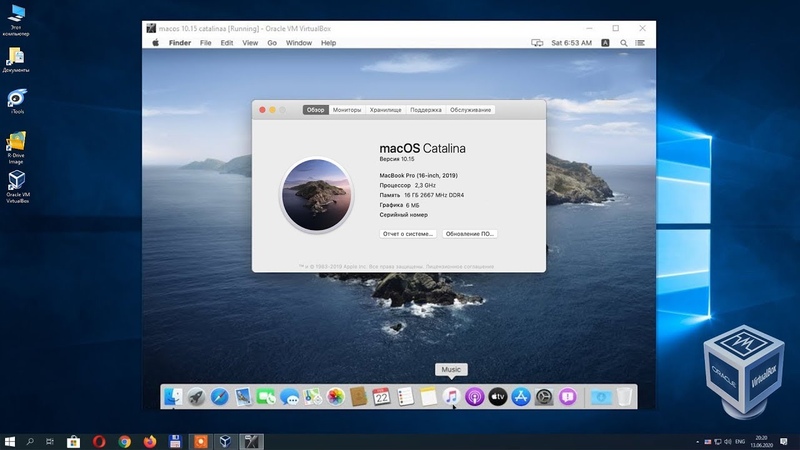800x450 pixels.
Task: Open Podcasts purple icon in dock
Action: pyautogui.click(x=474, y=397)
